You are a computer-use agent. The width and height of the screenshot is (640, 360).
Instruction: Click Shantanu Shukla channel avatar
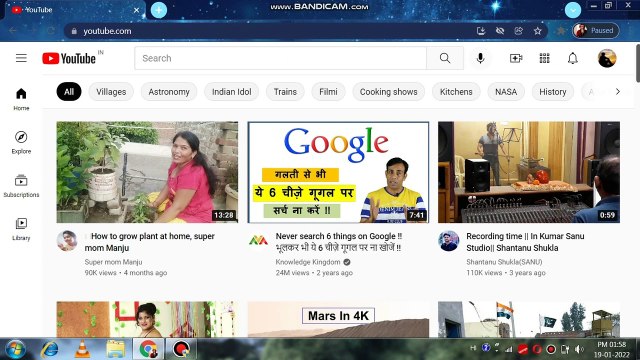(449, 240)
